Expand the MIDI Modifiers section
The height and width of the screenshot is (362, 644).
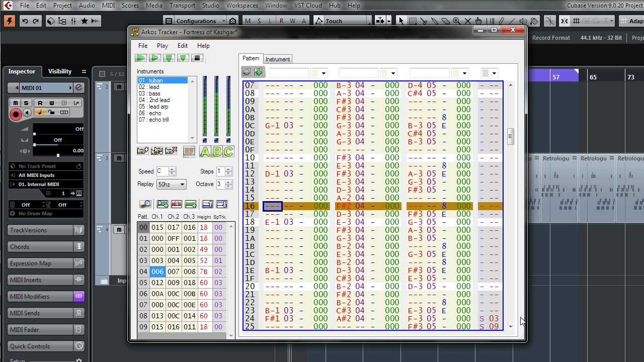46,297
